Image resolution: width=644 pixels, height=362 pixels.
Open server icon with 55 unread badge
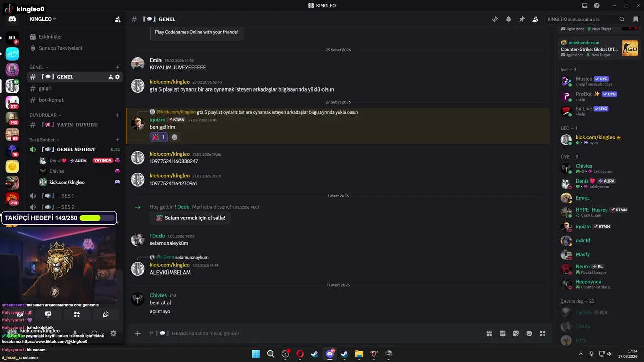(x=12, y=134)
